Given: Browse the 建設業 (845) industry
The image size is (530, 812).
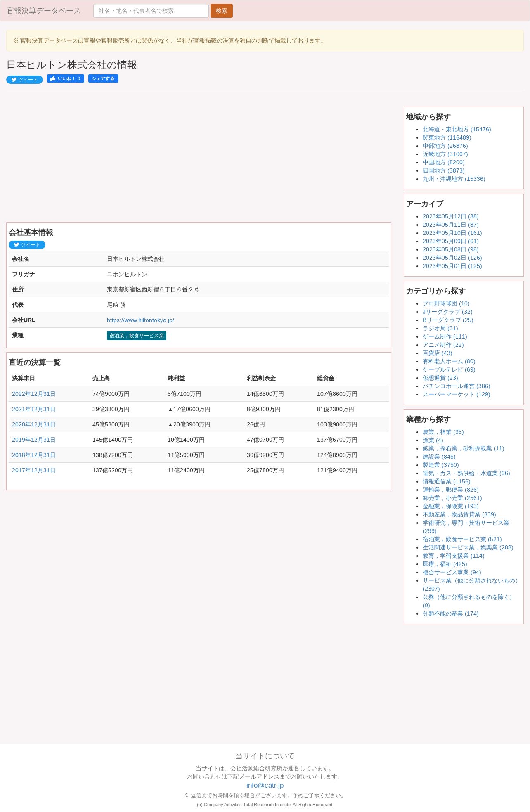Looking at the screenshot, I should 439,457.
